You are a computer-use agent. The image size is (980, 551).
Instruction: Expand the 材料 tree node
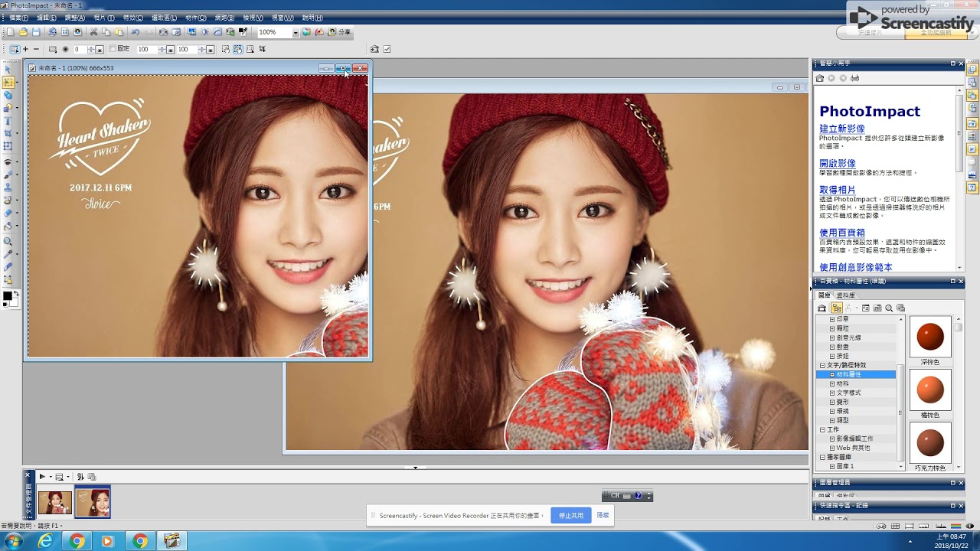pyautogui.click(x=832, y=384)
